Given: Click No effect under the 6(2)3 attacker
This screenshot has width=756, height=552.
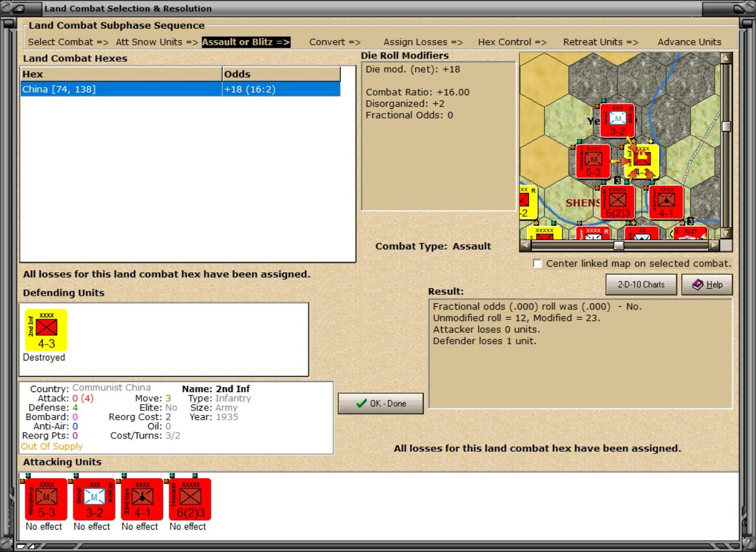Looking at the screenshot, I should pyautogui.click(x=188, y=527).
